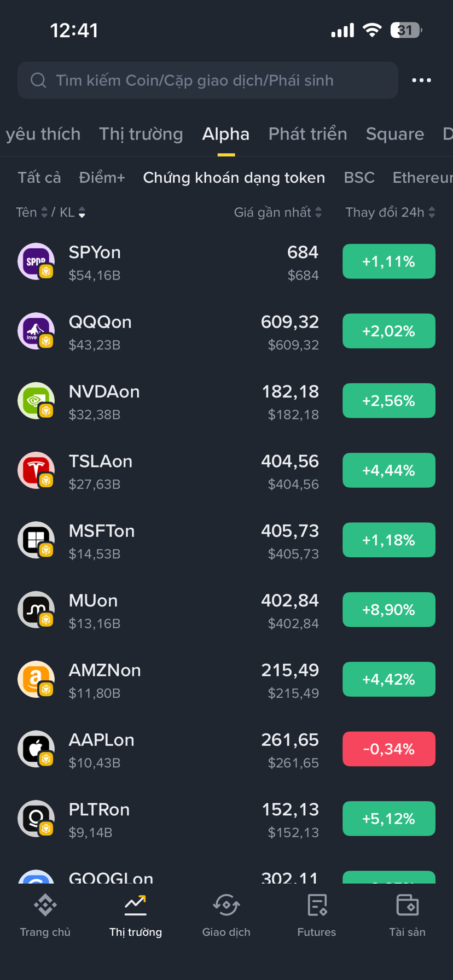Open the Tài sản wallet icon
The width and height of the screenshot is (453, 980).
(407, 906)
